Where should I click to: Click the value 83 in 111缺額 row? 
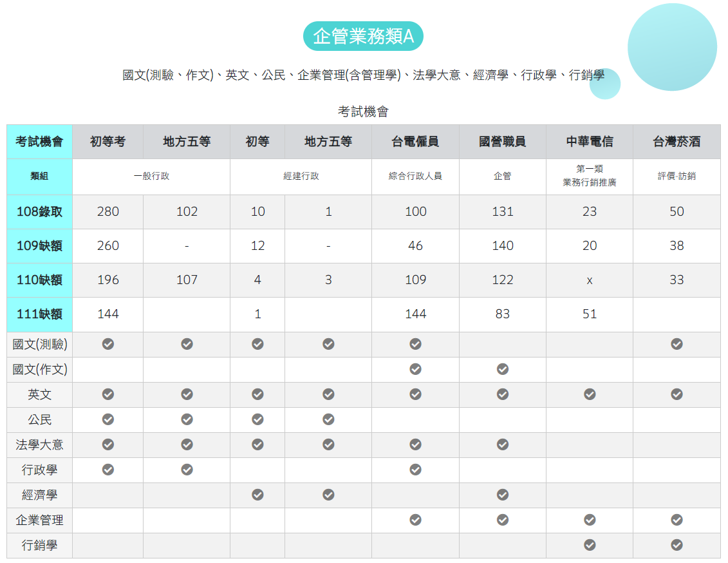click(x=503, y=314)
